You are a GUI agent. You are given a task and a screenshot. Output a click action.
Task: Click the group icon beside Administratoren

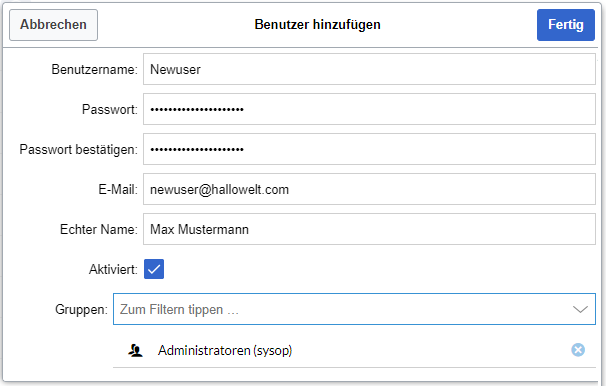point(135,350)
